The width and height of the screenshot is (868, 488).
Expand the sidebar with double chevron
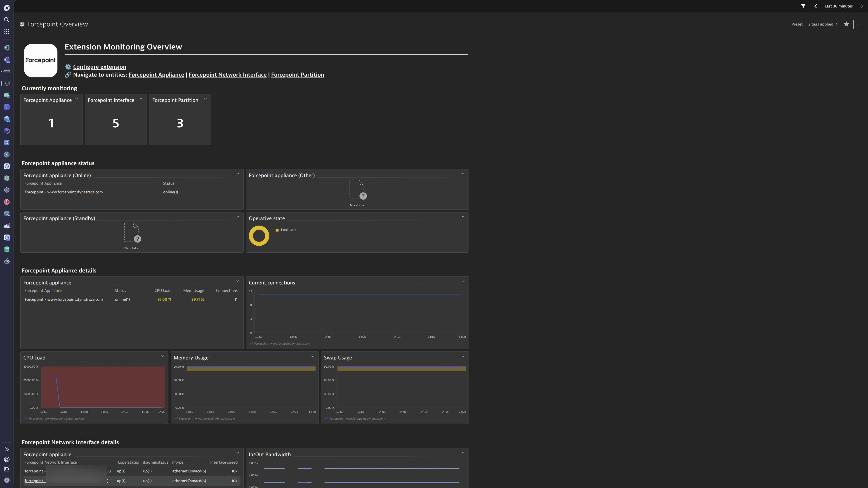(7, 449)
